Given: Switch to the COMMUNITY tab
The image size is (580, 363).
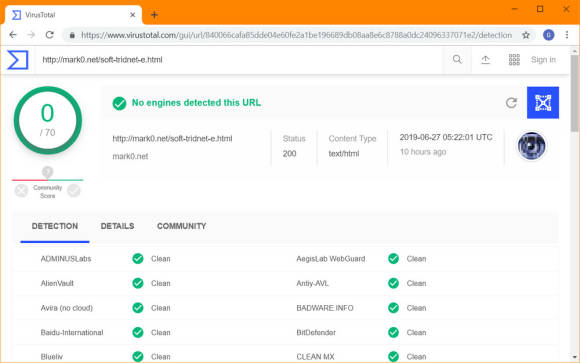Looking at the screenshot, I should (181, 226).
